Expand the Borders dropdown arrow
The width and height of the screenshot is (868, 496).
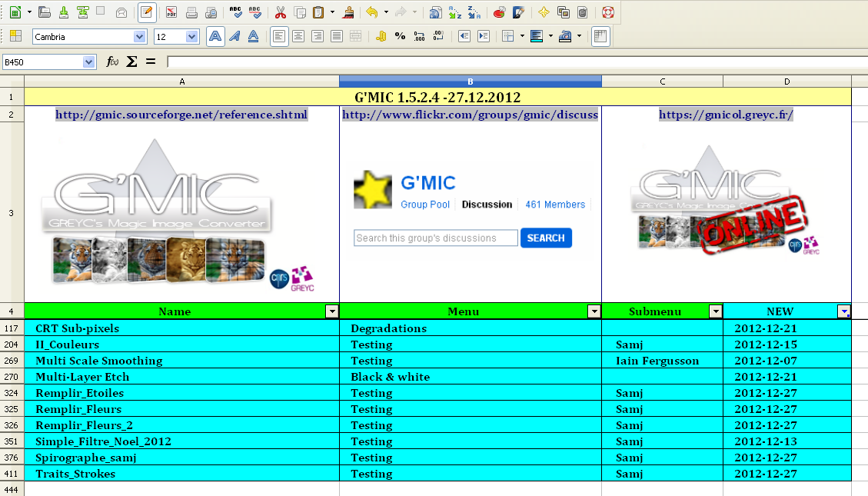[x=522, y=37]
